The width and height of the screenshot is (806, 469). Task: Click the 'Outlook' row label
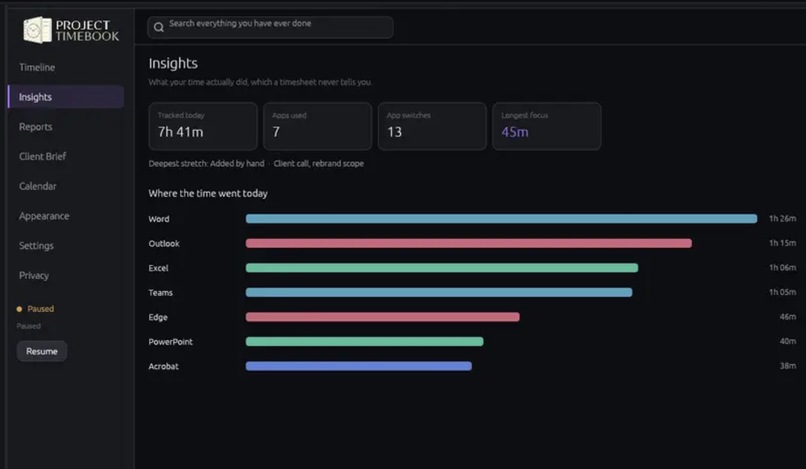tap(164, 244)
